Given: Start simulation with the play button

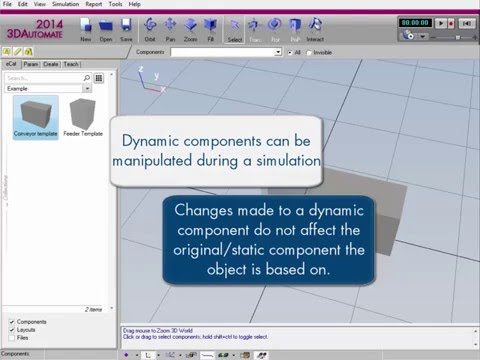Looking at the screenshot, I should (441, 23).
